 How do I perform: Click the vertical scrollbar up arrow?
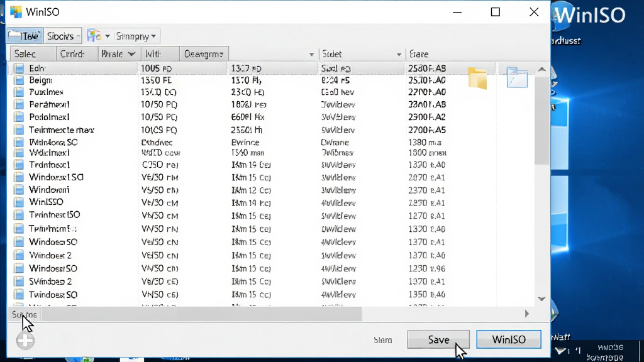click(541, 69)
